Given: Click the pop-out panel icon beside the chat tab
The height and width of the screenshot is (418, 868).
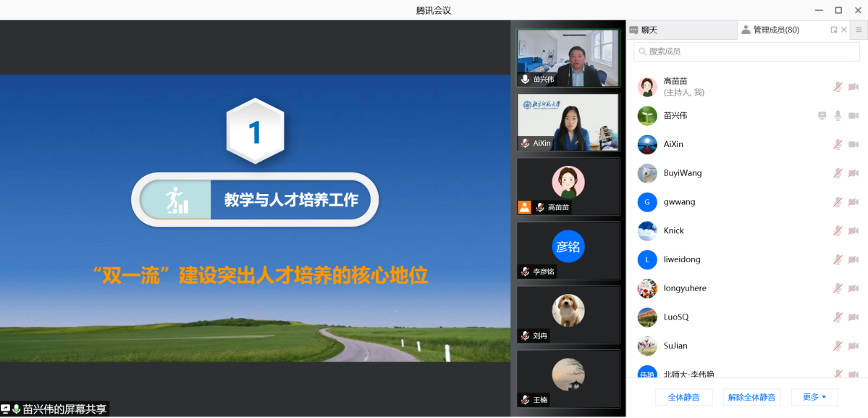Looking at the screenshot, I should (x=833, y=30).
